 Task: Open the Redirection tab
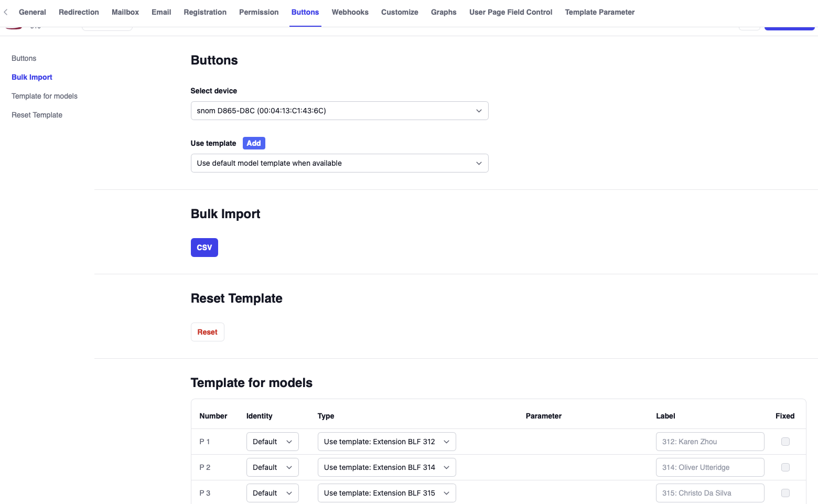point(79,12)
